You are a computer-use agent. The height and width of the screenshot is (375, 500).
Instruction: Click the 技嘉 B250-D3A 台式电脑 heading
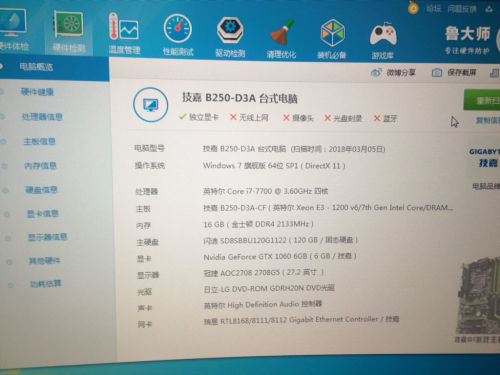(240, 98)
